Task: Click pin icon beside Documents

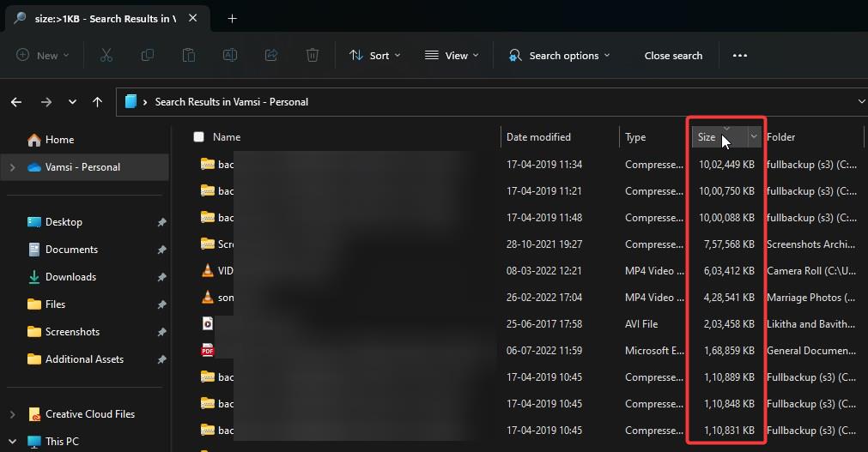Action: click(x=161, y=250)
